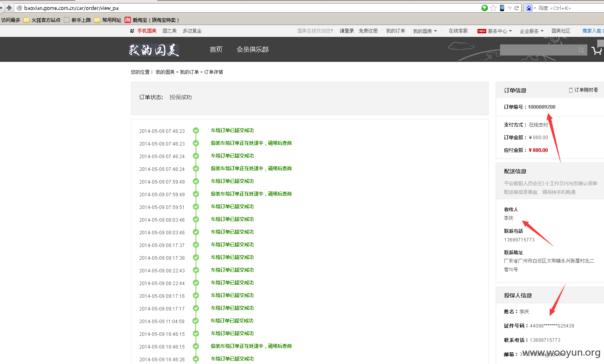Click the red payable amount ¥880.00
This screenshot has width=604, height=364.
point(538,150)
